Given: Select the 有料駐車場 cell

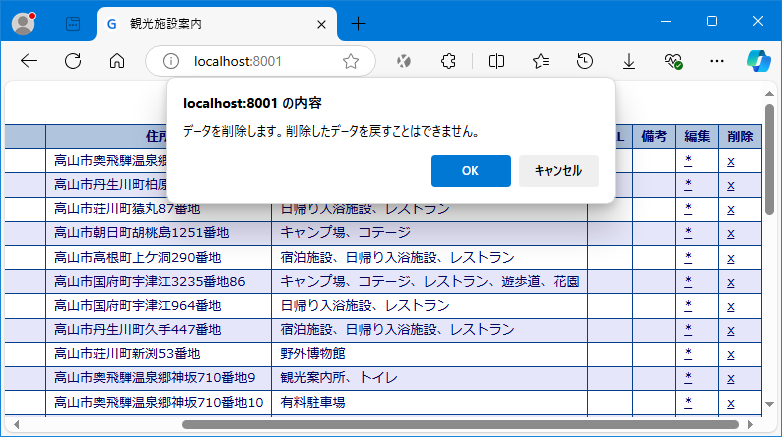Looking at the screenshot, I should tap(429, 403).
